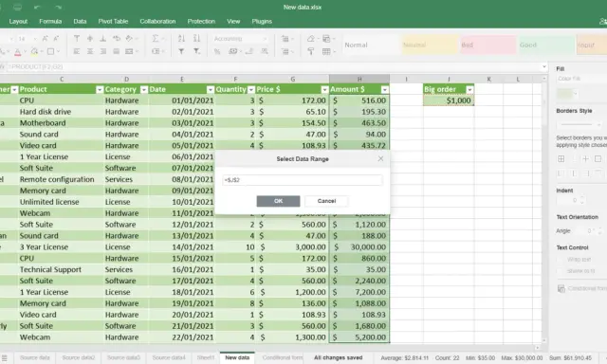Open Plugins tab

click(262, 21)
